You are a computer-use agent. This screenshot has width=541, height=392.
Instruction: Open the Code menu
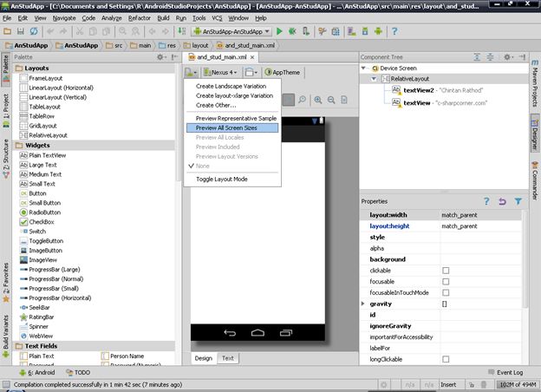[88, 18]
